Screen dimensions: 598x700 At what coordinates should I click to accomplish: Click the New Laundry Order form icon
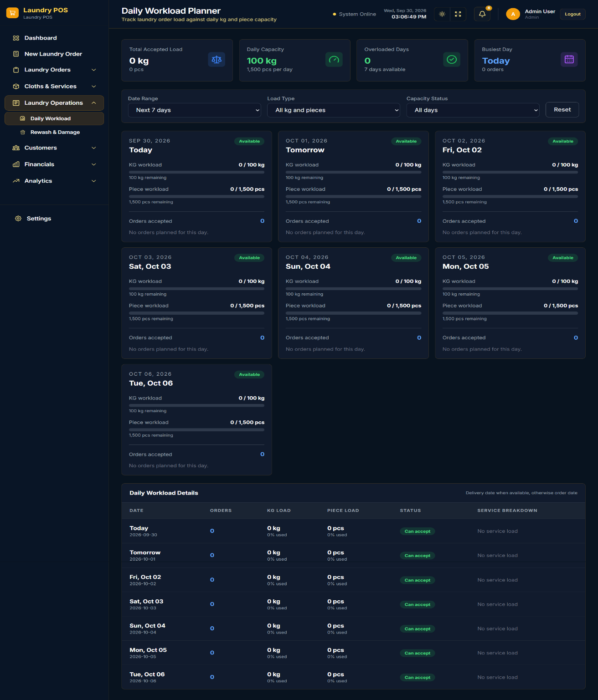tap(16, 54)
